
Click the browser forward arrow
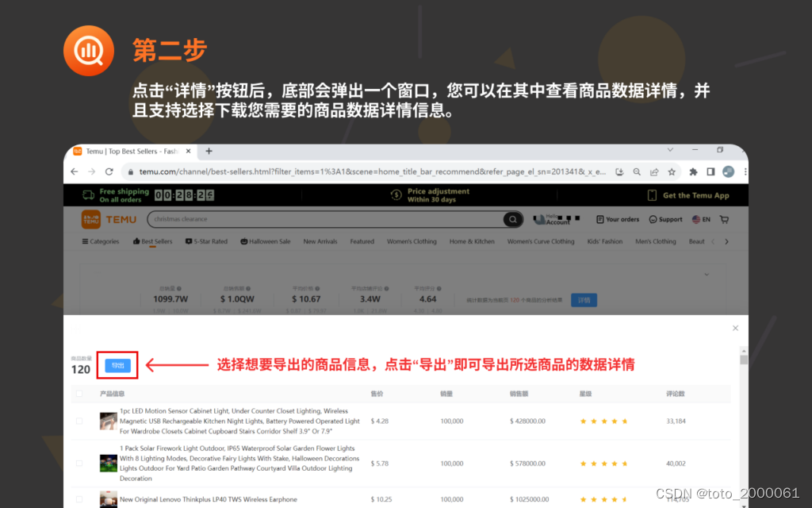coord(92,171)
